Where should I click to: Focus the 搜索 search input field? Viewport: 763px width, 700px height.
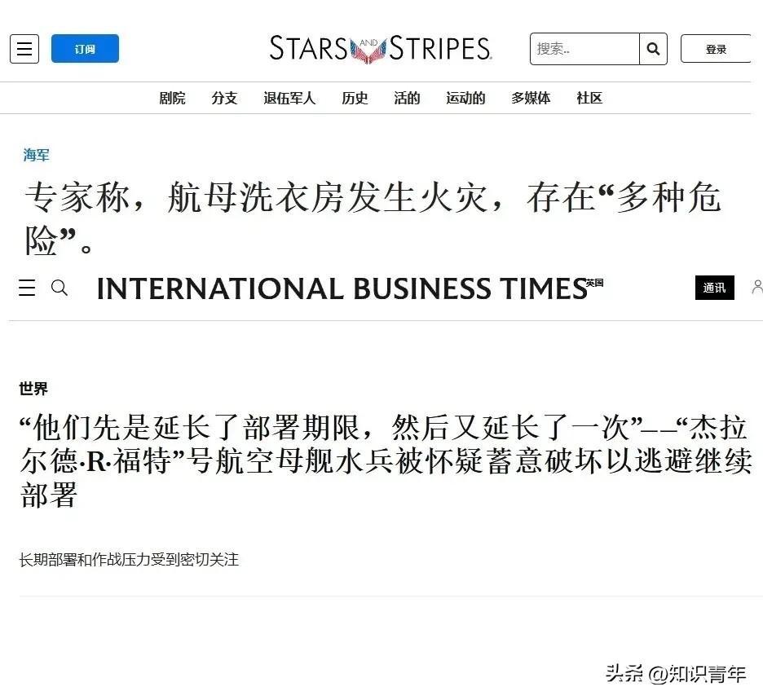click(x=584, y=49)
